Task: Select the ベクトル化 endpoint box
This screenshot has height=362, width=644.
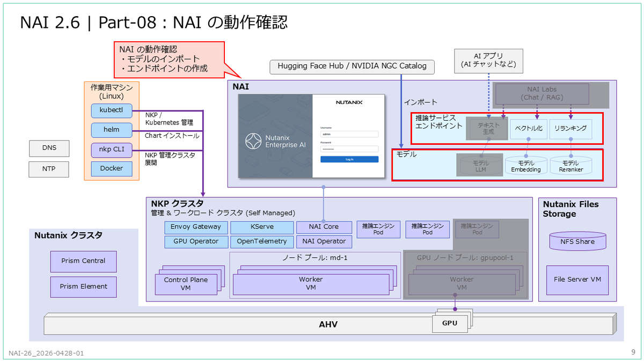Action: (529, 129)
